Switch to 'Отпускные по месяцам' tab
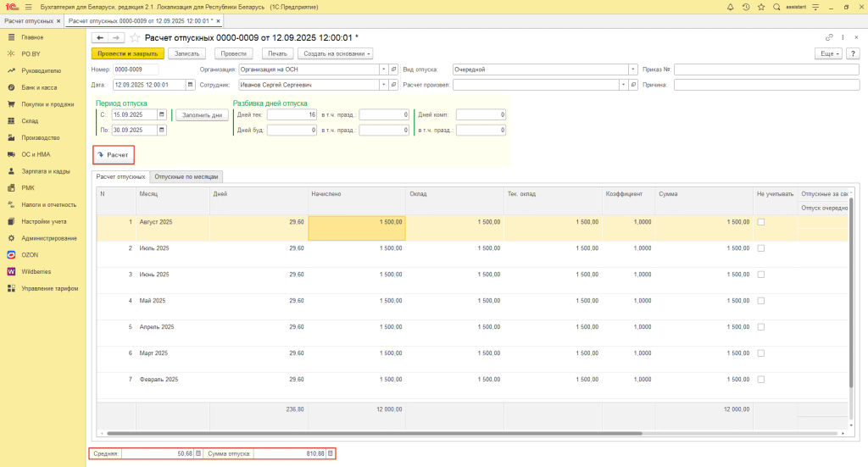Image resolution: width=868 pixels, height=467 pixels. click(187, 176)
